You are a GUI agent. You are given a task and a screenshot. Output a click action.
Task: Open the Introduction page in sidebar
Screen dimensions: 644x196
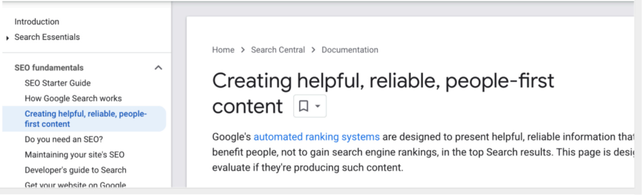point(36,22)
